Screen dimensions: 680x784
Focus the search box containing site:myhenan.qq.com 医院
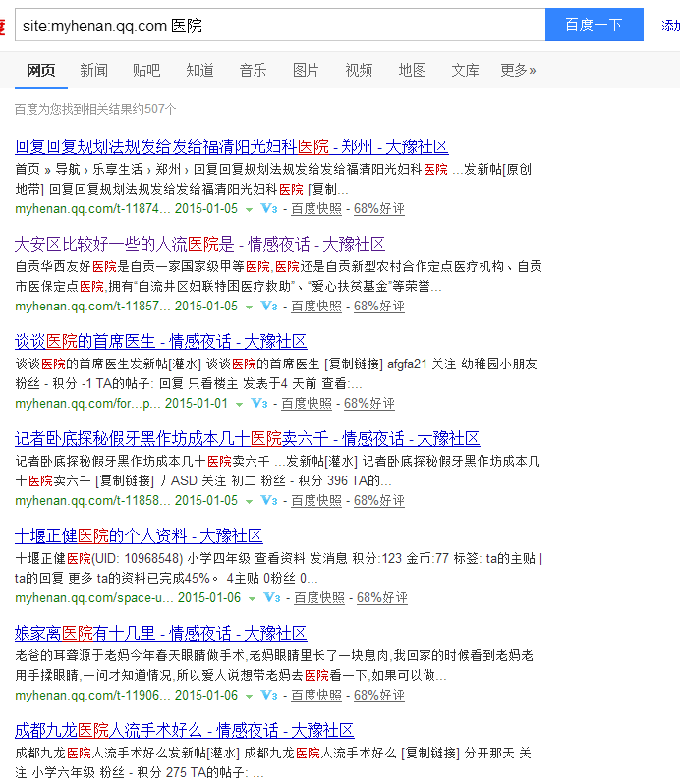(x=280, y=25)
